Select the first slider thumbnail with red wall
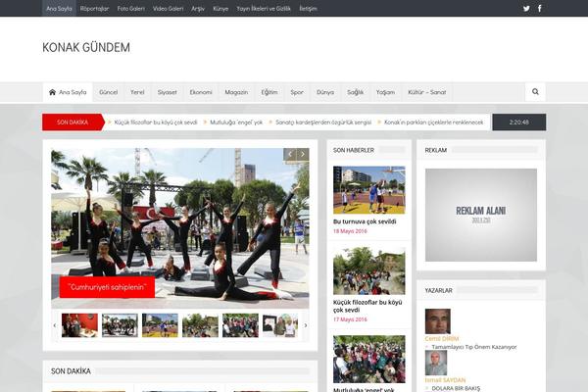The width and height of the screenshot is (588, 392). coord(79,325)
